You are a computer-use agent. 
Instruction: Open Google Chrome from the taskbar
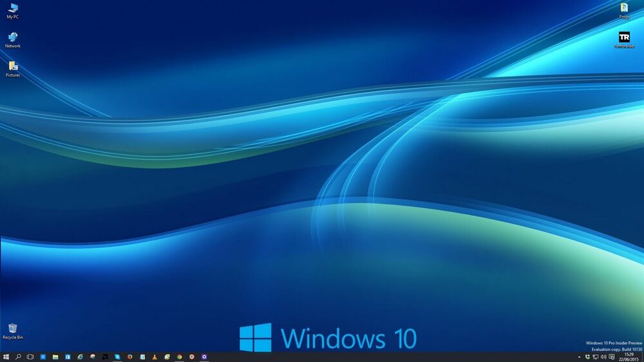pyautogui.click(x=180, y=357)
